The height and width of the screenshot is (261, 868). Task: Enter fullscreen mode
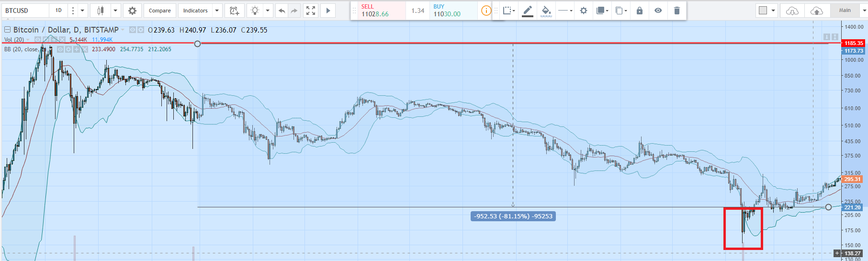[311, 11]
